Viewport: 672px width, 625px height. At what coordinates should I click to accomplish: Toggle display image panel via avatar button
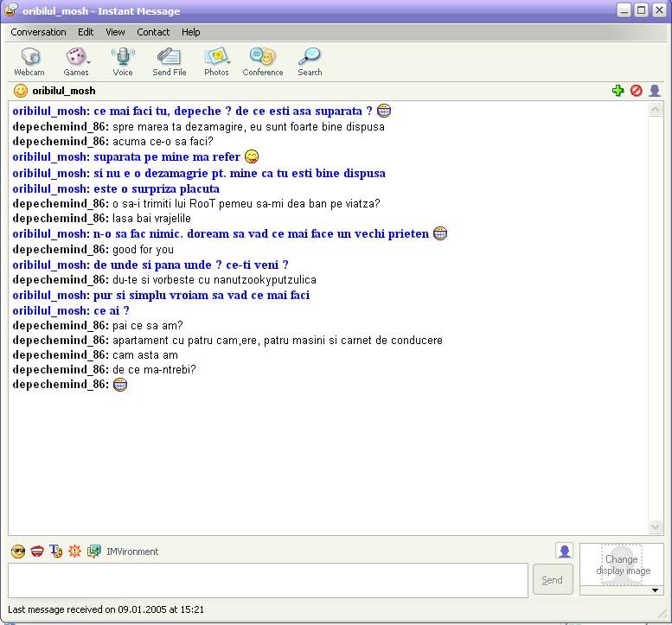pos(564,551)
